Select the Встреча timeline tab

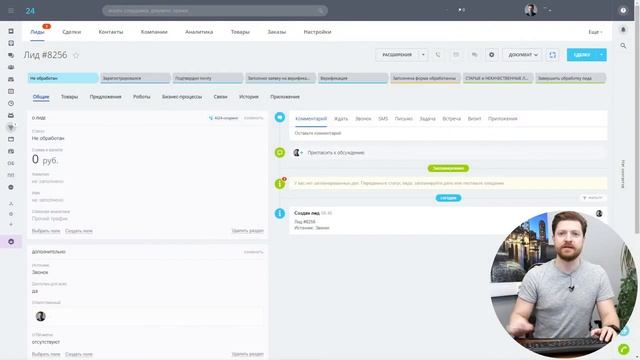[451, 119]
